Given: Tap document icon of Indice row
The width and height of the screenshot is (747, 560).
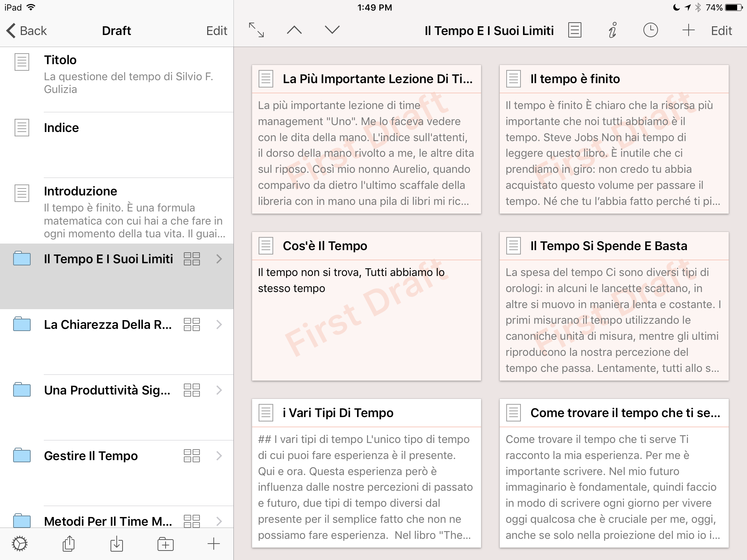Looking at the screenshot, I should tap(22, 128).
